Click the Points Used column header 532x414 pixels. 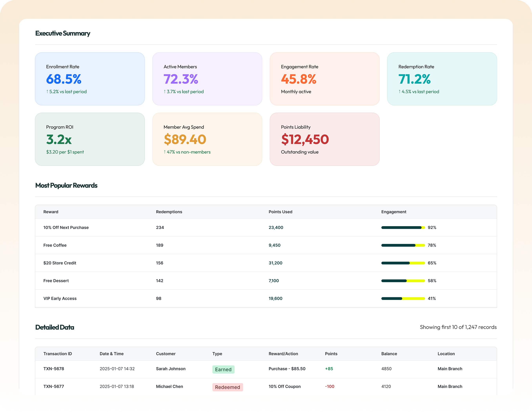[280, 212]
